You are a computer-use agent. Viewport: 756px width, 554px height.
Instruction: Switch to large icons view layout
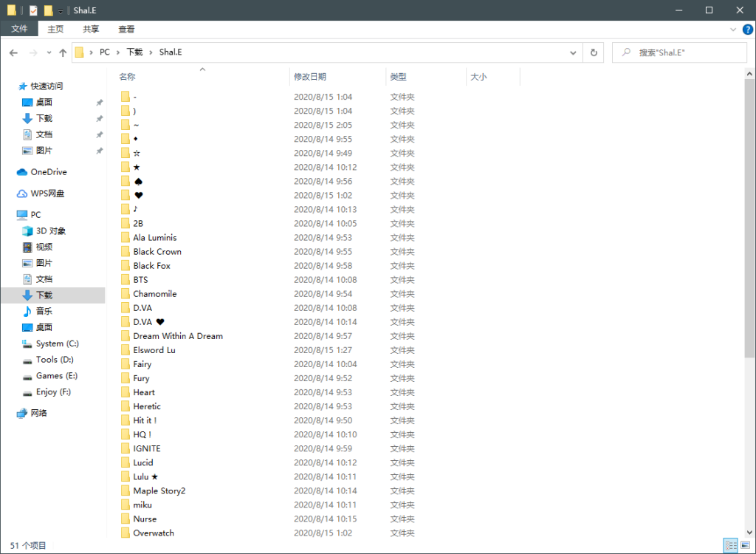point(746,546)
